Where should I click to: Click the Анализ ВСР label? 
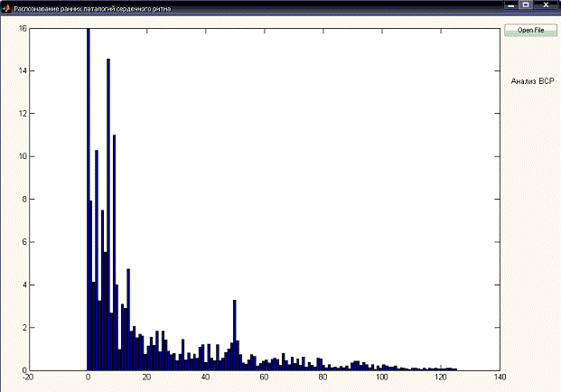click(531, 81)
